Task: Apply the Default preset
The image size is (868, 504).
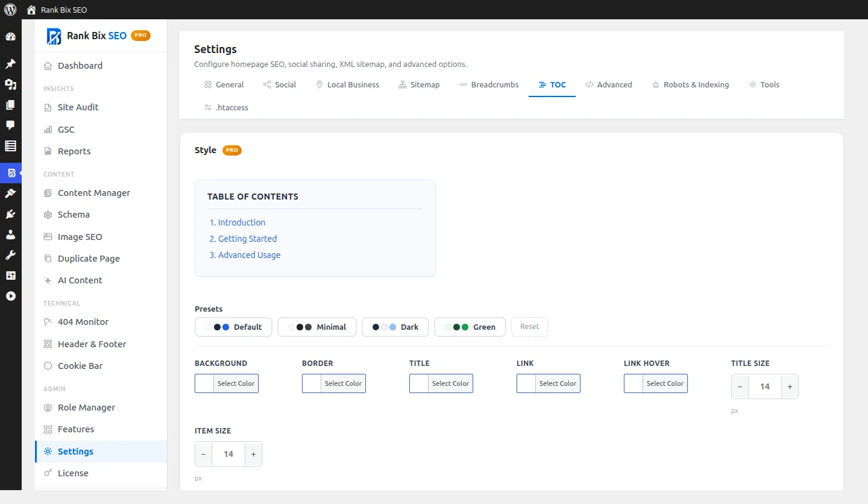Action: click(x=233, y=327)
